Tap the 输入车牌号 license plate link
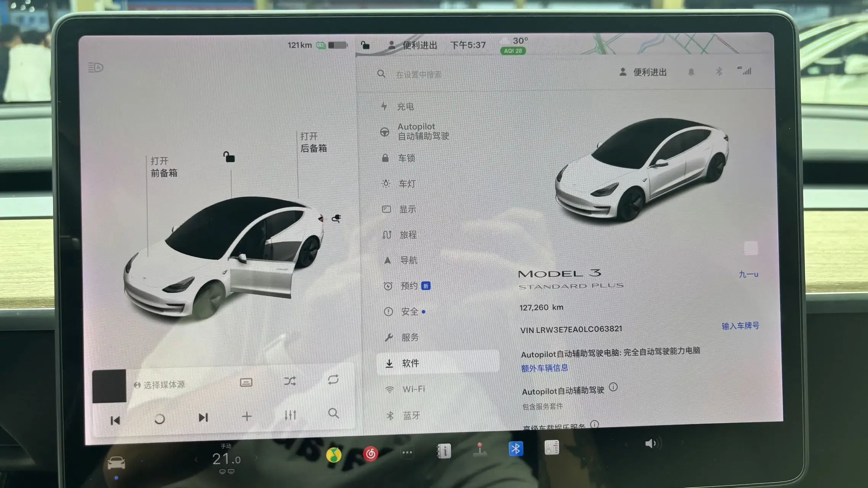Image resolution: width=868 pixels, height=488 pixels. coord(740,326)
